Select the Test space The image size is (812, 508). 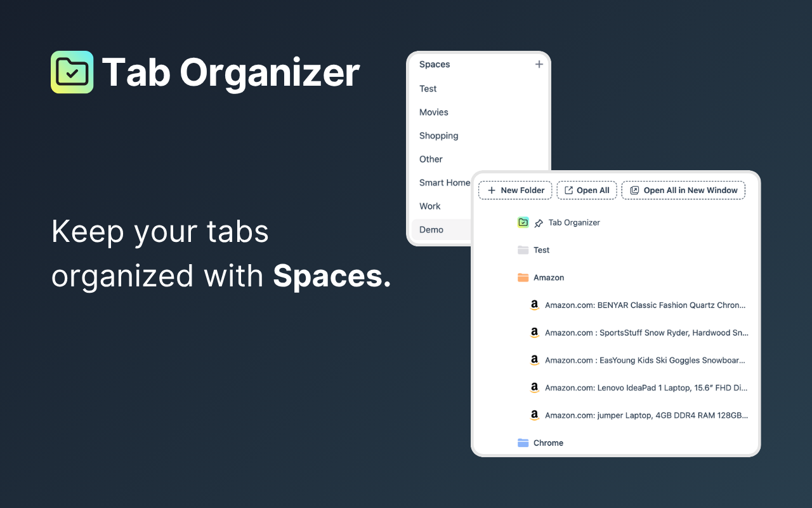click(428, 89)
